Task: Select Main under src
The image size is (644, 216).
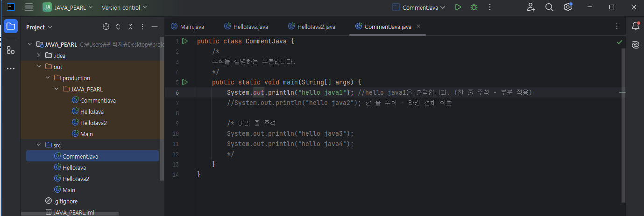Action: pos(69,190)
